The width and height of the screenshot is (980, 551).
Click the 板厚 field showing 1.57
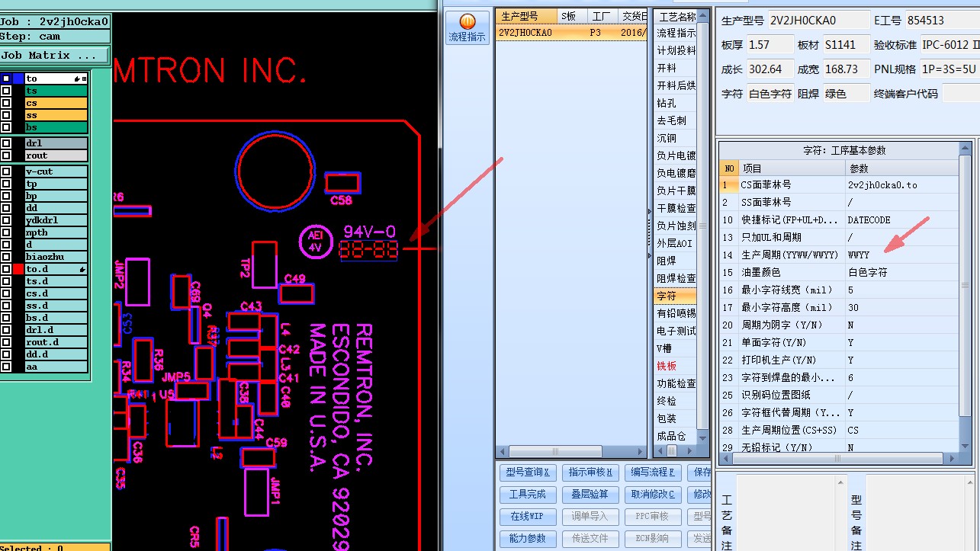click(x=769, y=45)
